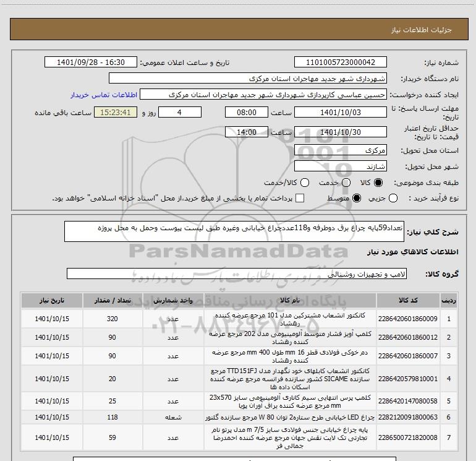The height and width of the screenshot is (461, 476).
Task: Click the quantity 20 in row 4
Action: [x=113, y=379]
